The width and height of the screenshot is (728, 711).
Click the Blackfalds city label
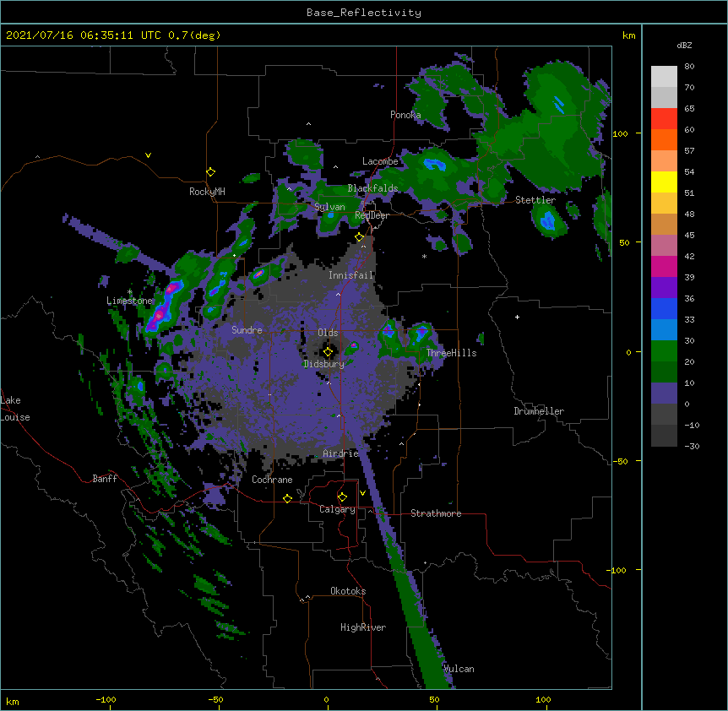372,188
